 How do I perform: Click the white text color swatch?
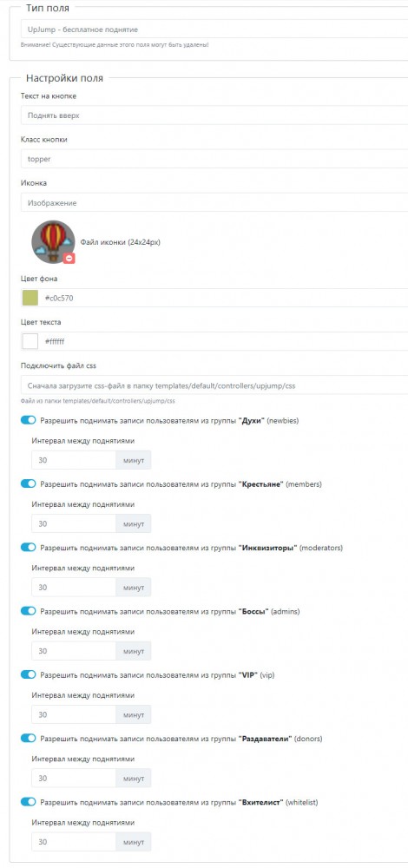click(x=30, y=341)
